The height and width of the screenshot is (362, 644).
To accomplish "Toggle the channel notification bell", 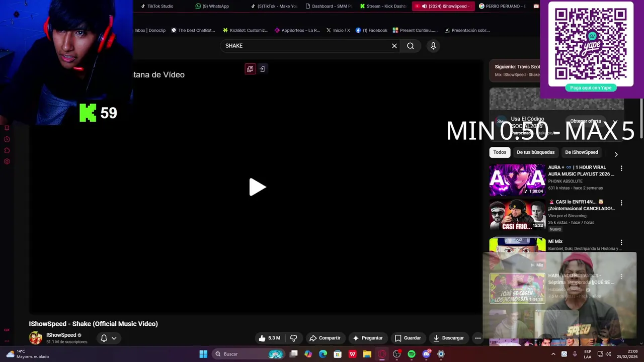I will [104, 338].
